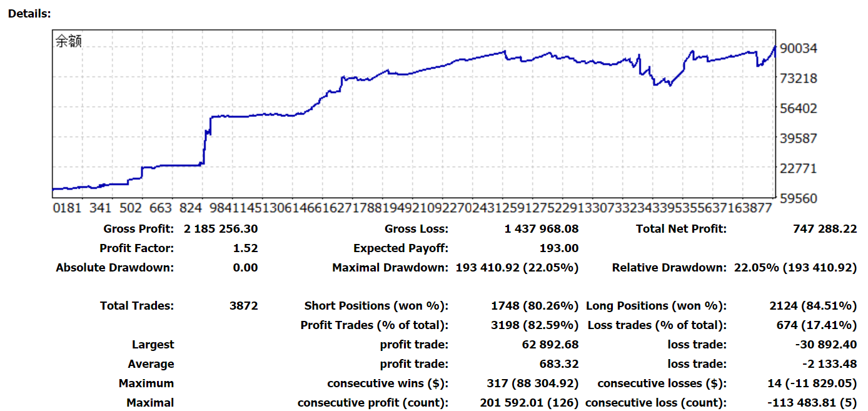The width and height of the screenshot is (868, 411).
Task: Click the 502 tick label under chart
Action: click(x=130, y=208)
